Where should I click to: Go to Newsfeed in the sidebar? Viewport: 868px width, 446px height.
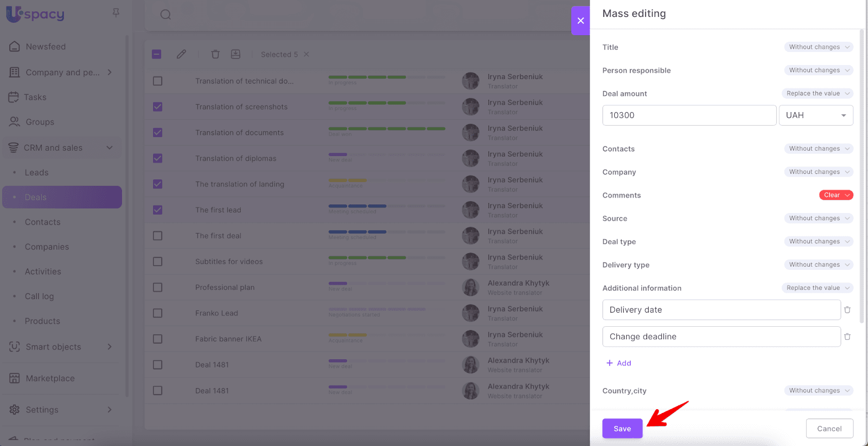tap(46, 47)
